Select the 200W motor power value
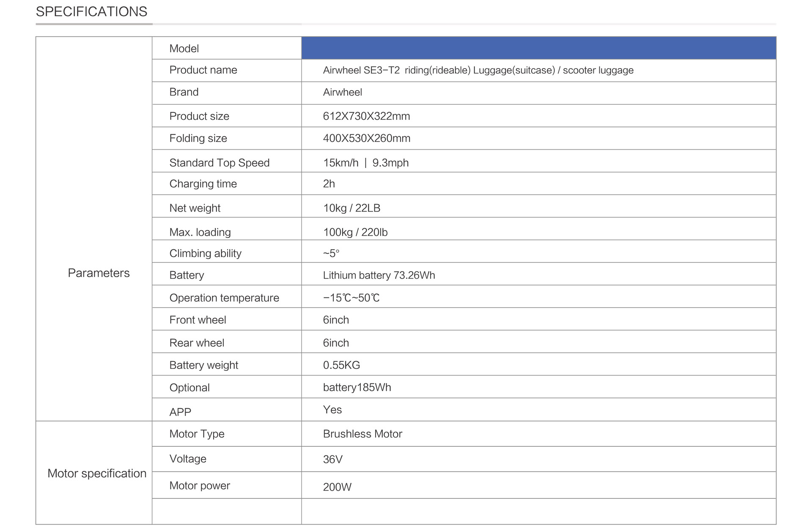The image size is (812, 531). click(337, 487)
